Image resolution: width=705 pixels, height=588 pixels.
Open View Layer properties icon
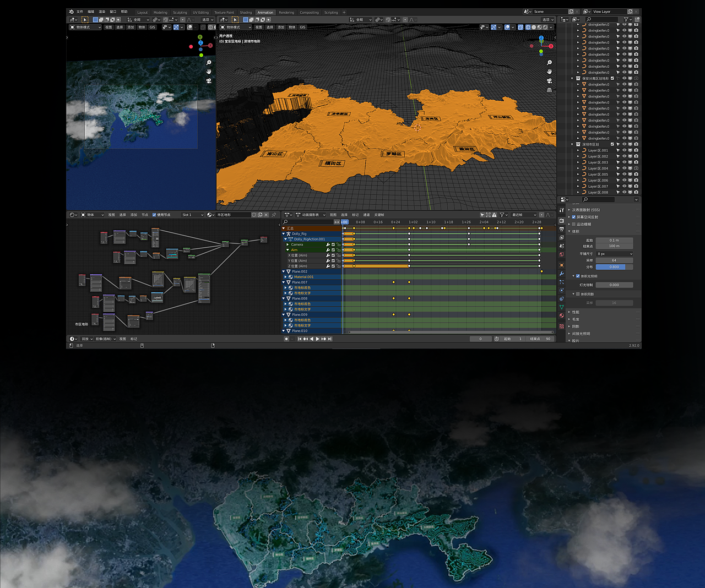tap(562, 237)
